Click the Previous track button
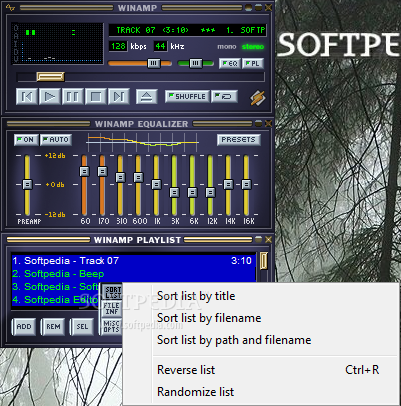This screenshot has width=401, height=406. (27, 97)
